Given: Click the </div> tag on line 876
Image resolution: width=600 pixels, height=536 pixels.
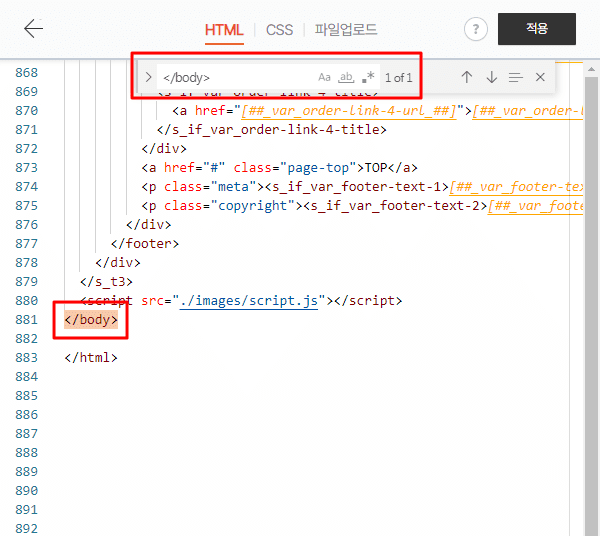Looking at the screenshot, I should 148,225.
